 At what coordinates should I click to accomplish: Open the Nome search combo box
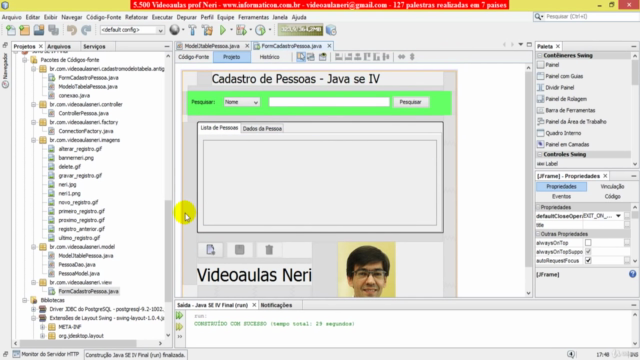click(x=241, y=102)
